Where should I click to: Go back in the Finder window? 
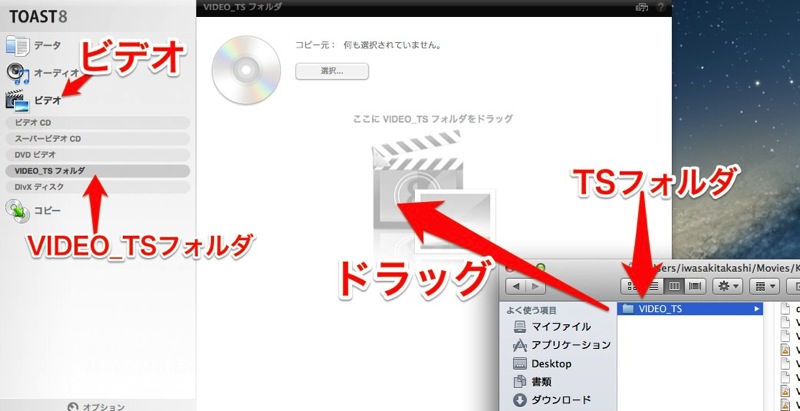515,287
